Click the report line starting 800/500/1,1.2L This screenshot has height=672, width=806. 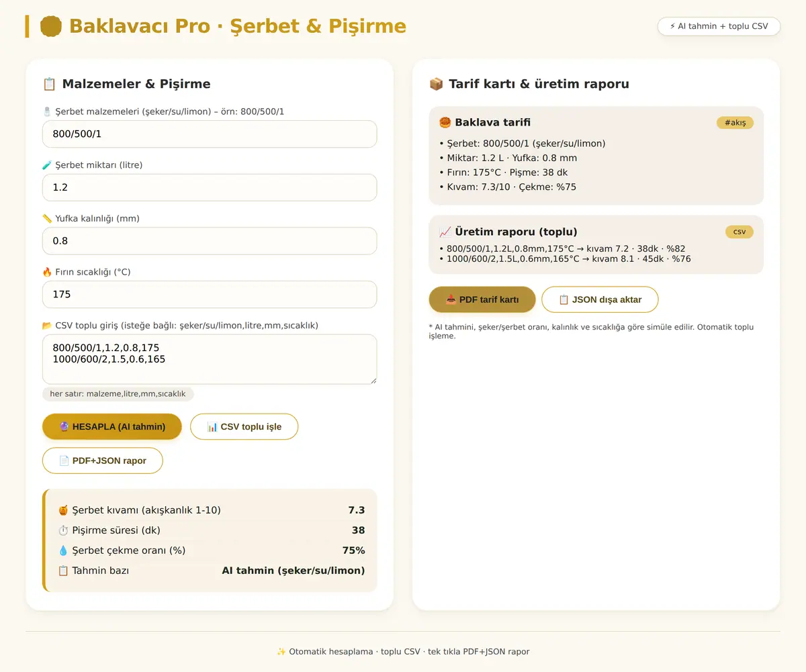coord(562,248)
